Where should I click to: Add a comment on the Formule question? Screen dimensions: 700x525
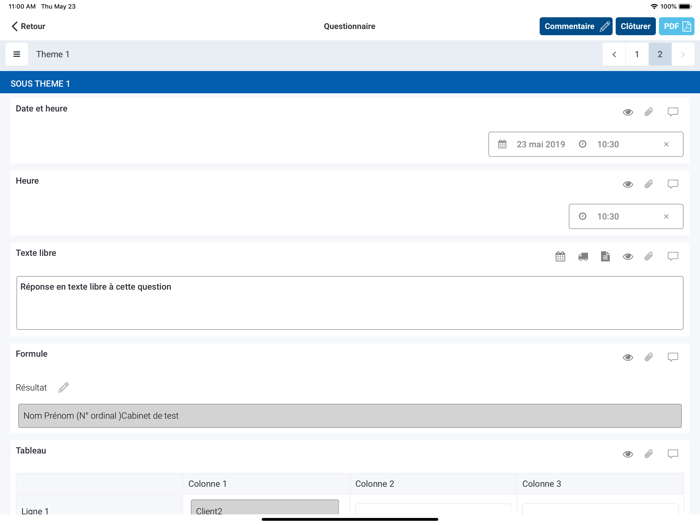tap(673, 357)
